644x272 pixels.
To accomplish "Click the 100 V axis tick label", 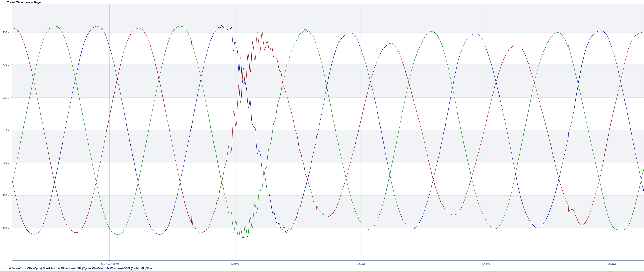I will pyautogui.click(x=6, y=98).
